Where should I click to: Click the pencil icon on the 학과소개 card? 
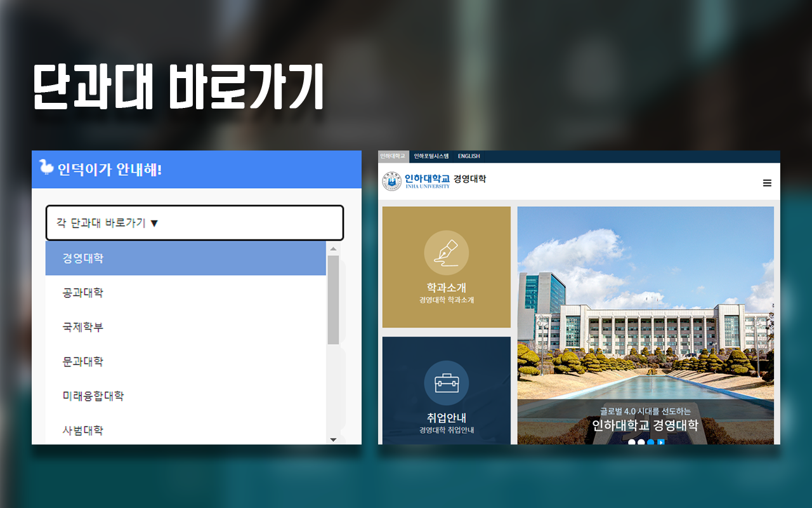[x=446, y=252]
